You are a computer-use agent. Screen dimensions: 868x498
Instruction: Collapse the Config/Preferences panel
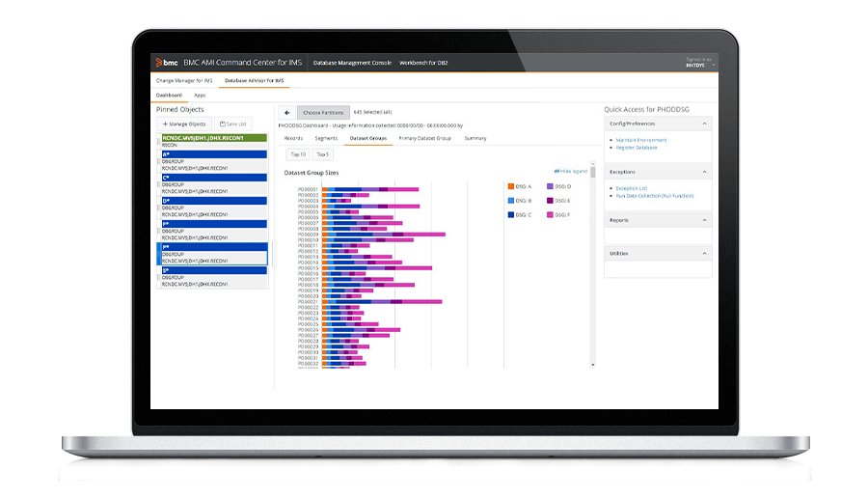click(x=704, y=124)
